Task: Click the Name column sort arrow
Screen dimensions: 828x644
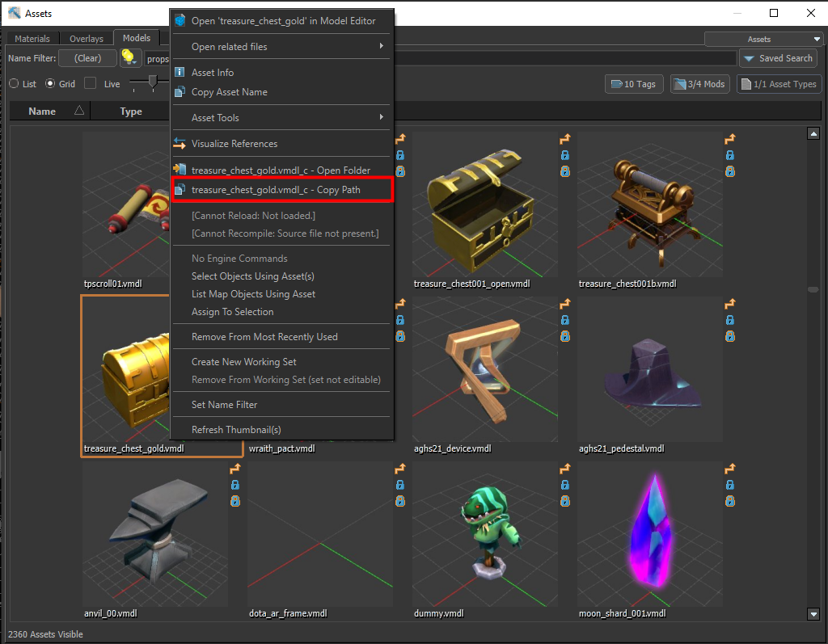Action: 79,111
